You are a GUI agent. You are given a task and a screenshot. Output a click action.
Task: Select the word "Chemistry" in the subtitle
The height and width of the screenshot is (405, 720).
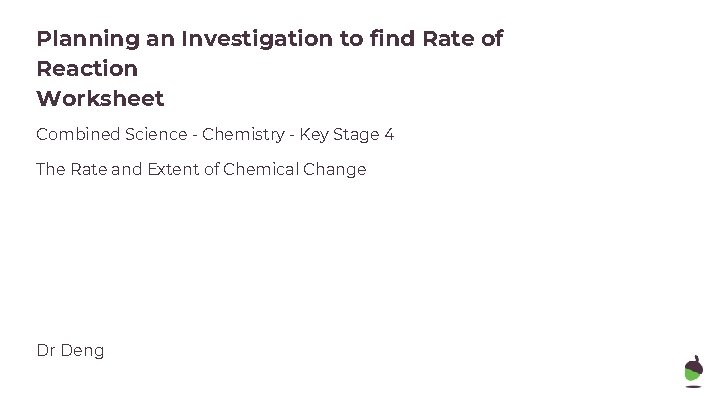tap(242, 134)
